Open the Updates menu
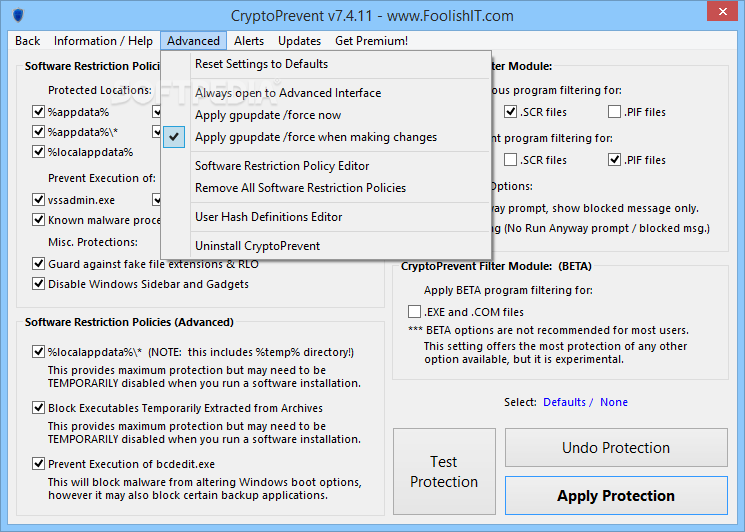Screen dimensions: 745x532 click(x=299, y=41)
